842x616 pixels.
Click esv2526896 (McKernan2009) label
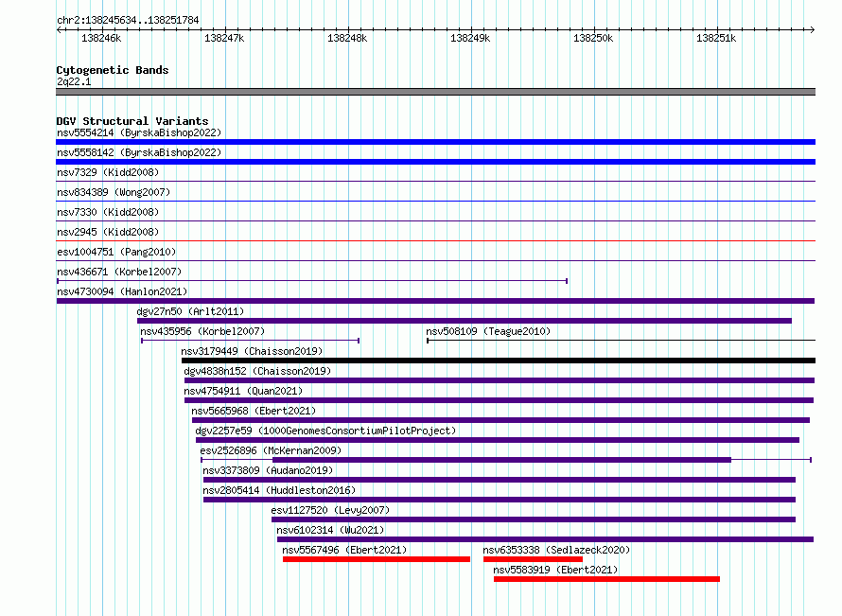[x=271, y=450]
